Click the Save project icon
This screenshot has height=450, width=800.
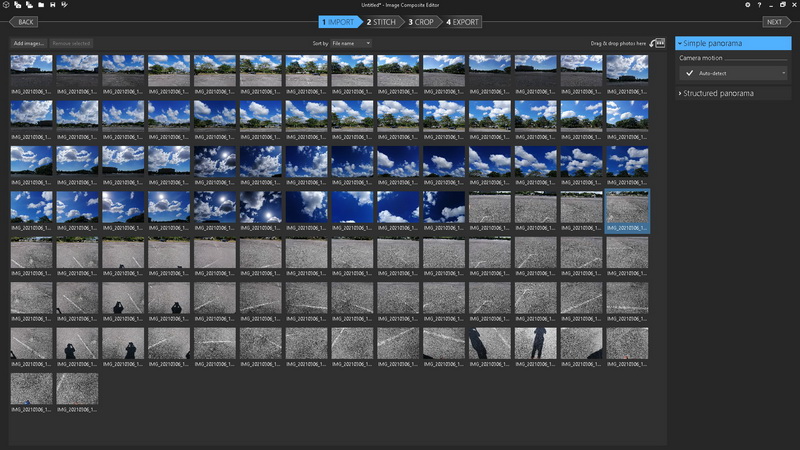pos(53,5)
